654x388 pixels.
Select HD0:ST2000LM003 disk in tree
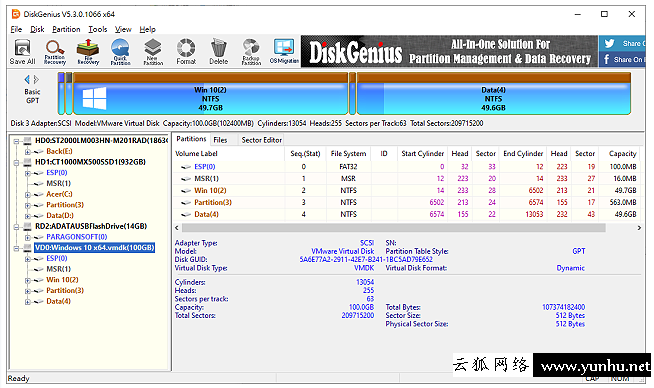coord(101,141)
